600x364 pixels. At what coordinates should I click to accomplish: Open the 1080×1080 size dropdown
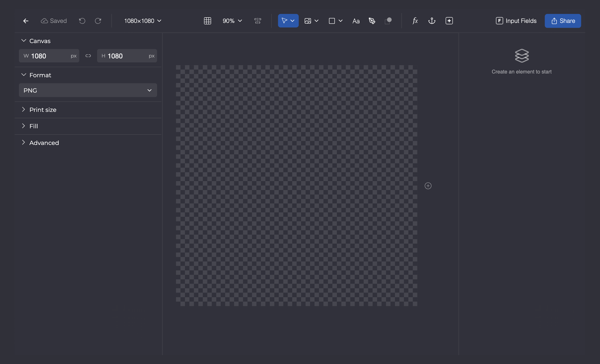point(143,21)
